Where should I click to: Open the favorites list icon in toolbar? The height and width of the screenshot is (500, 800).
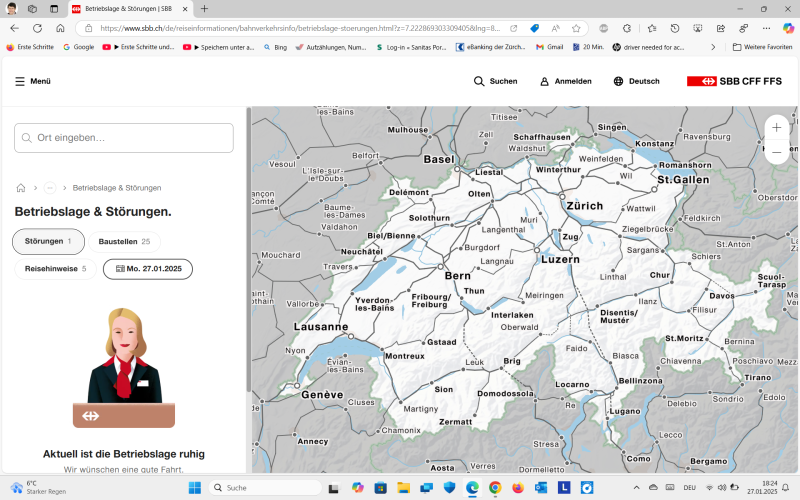(652, 28)
